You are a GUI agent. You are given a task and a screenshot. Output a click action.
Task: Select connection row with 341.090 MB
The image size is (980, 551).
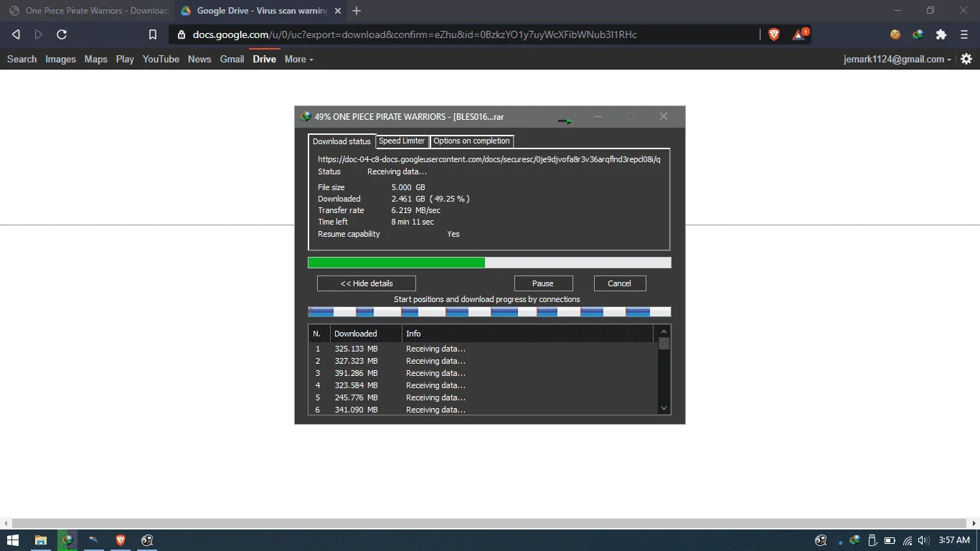[483, 409]
